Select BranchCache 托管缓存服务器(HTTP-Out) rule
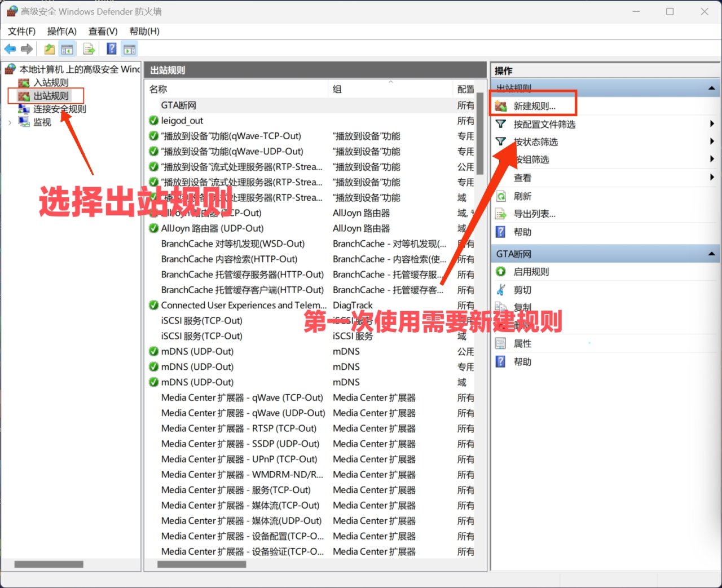Viewport: 722px width, 588px height. click(x=243, y=275)
